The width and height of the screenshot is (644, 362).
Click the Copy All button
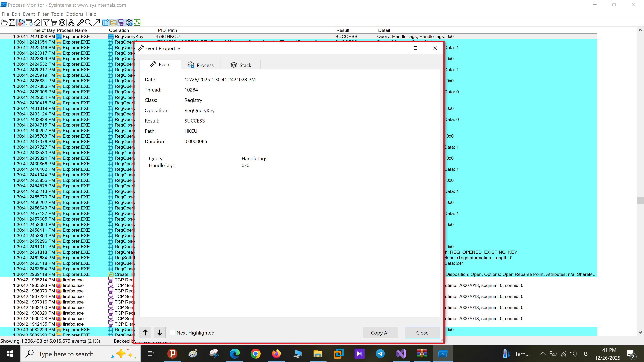coord(380,333)
